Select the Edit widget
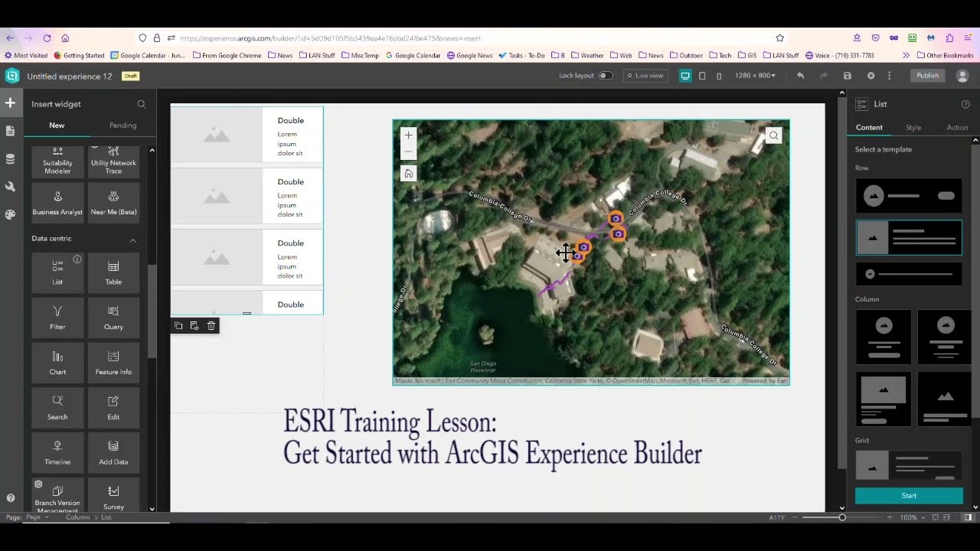 (x=113, y=407)
